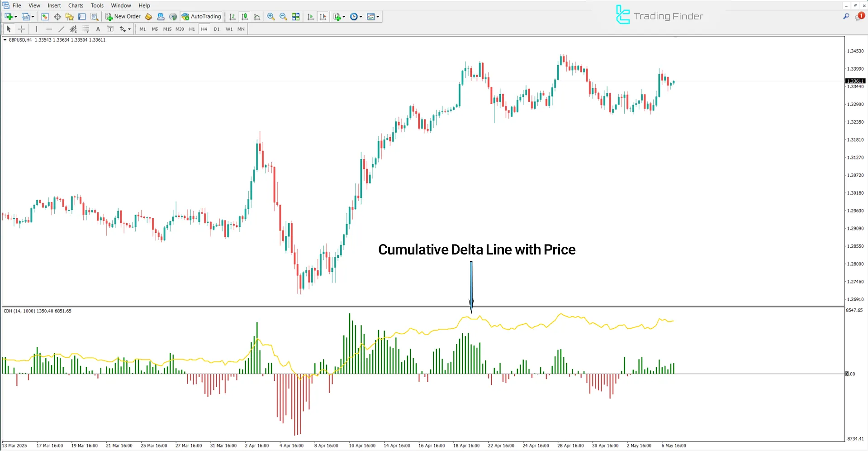
Task: Open the Market Watch panel
Action: click(x=45, y=17)
